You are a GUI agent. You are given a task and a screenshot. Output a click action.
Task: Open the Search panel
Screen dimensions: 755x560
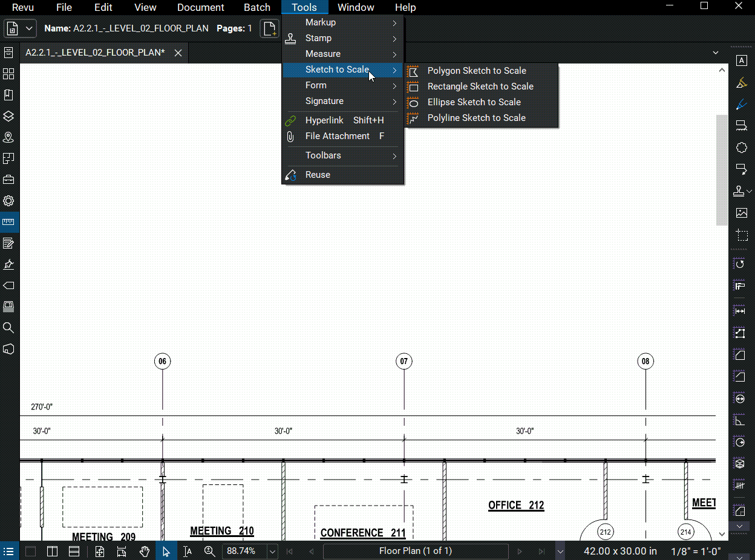coord(8,328)
